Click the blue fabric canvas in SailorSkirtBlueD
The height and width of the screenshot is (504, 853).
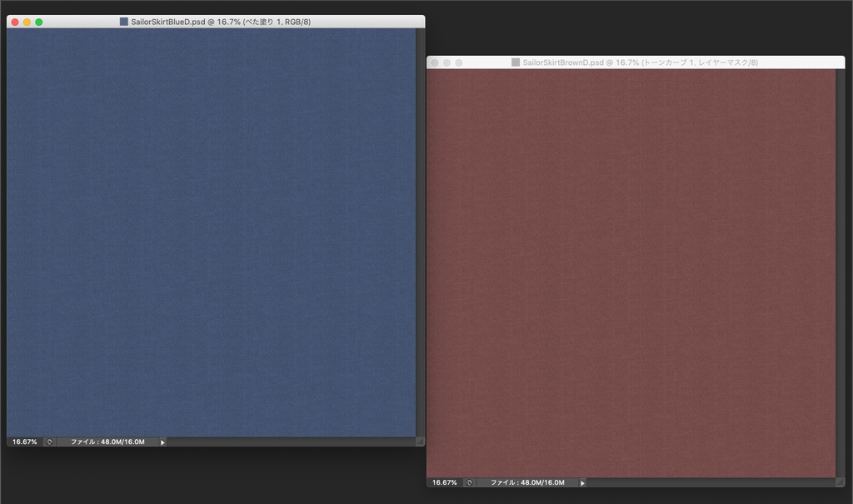click(211, 232)
